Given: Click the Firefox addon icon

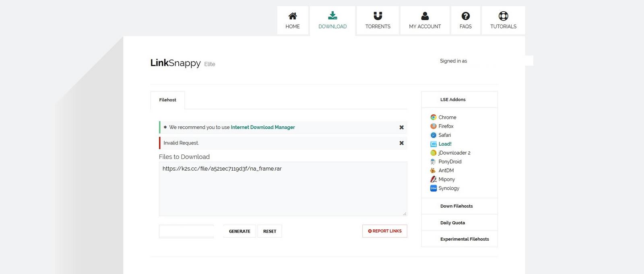Looking at the screenshot, I should point(433,126).
